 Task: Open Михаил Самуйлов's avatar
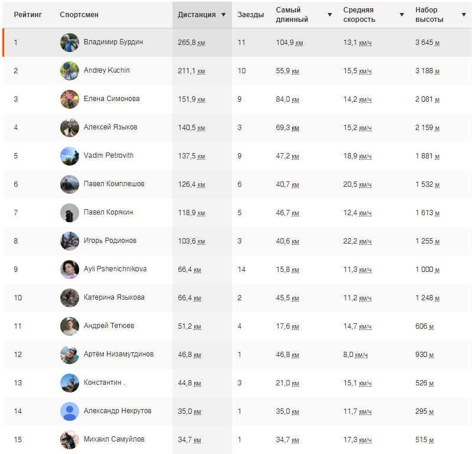click(70, 440)
